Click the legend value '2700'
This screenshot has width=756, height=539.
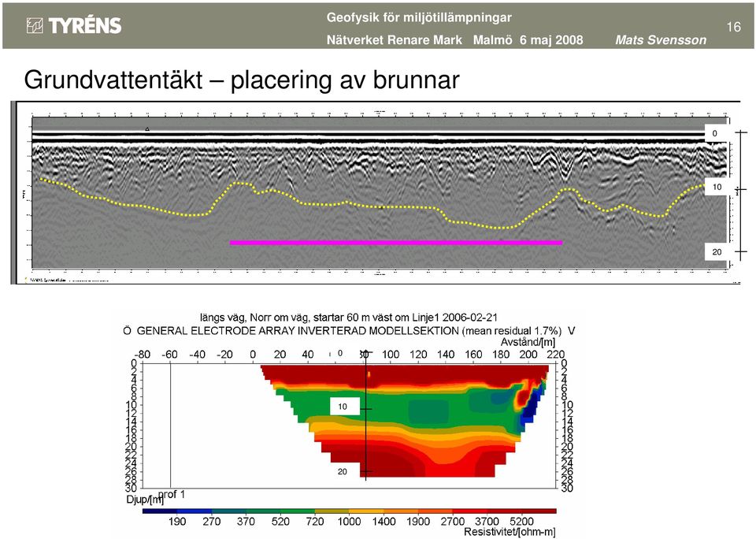click(x=453, y=521)
